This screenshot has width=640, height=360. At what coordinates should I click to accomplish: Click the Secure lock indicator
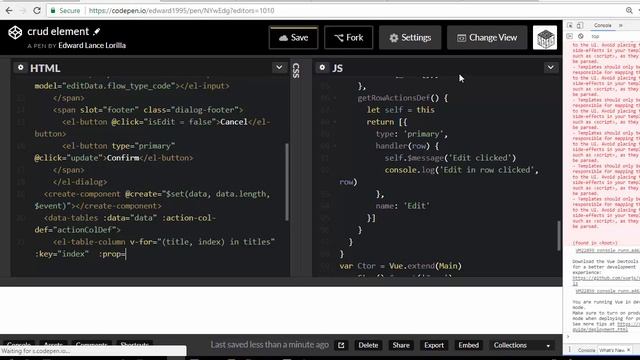coord(65,11)
